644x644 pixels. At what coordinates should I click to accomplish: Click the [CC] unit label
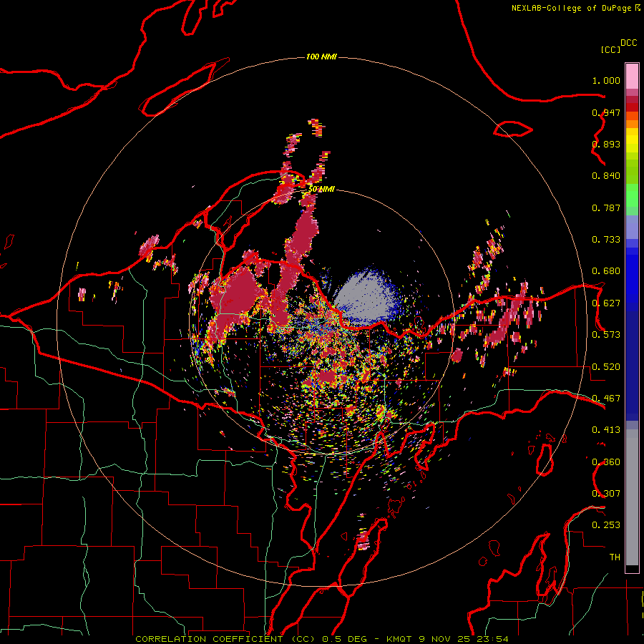pos(611,49)
